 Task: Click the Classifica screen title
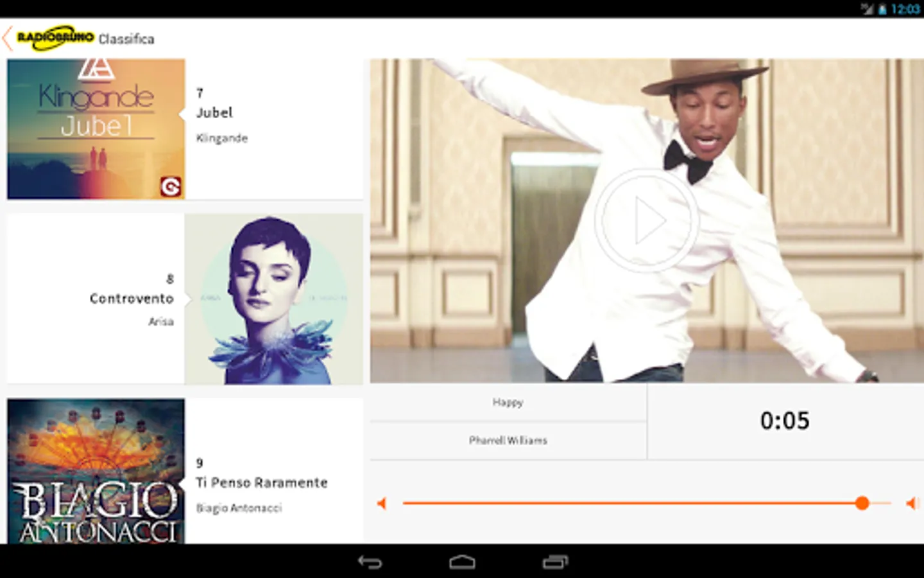(126, 39)
